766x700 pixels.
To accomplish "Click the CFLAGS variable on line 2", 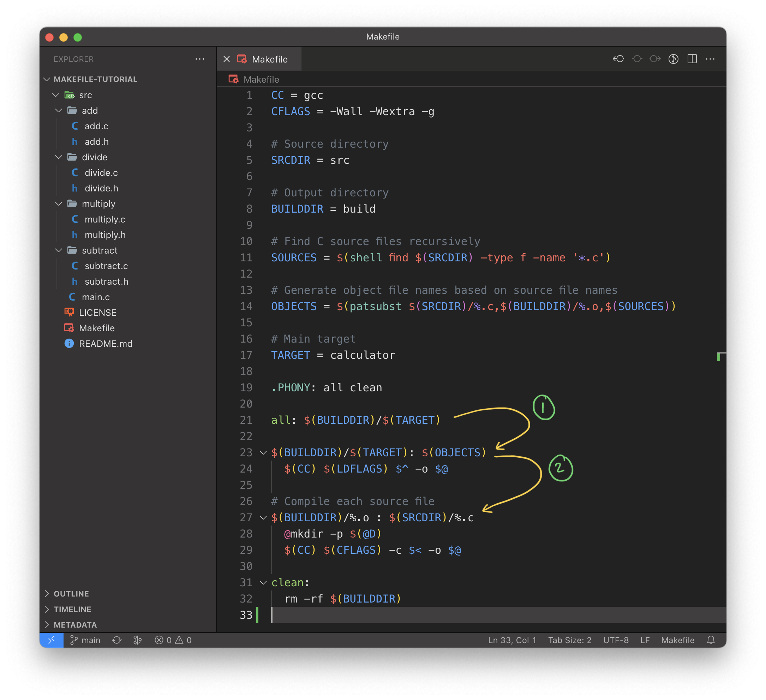I will click(290, 111).
